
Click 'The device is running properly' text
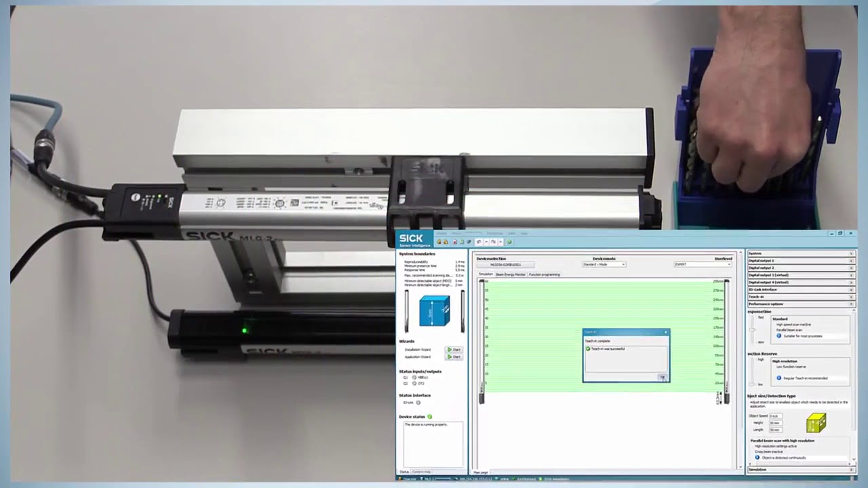(x=426, y=424)
